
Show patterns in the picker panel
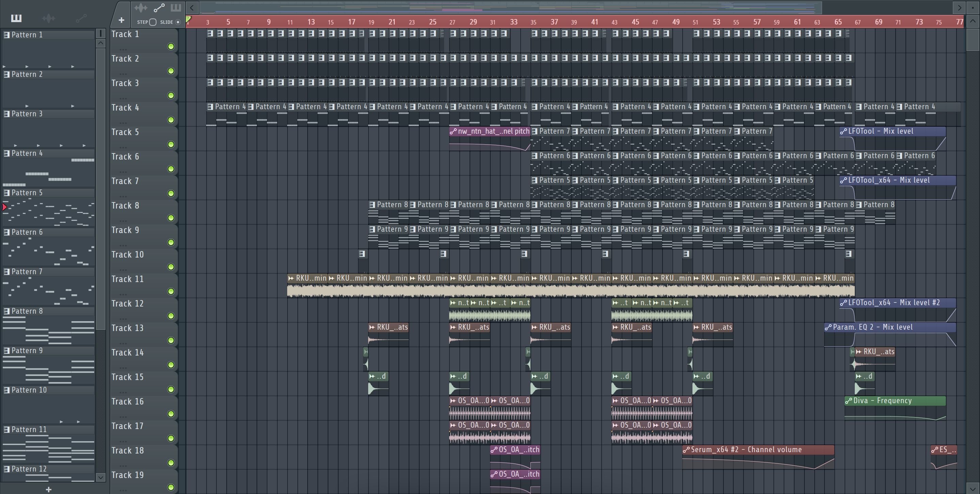16,18
